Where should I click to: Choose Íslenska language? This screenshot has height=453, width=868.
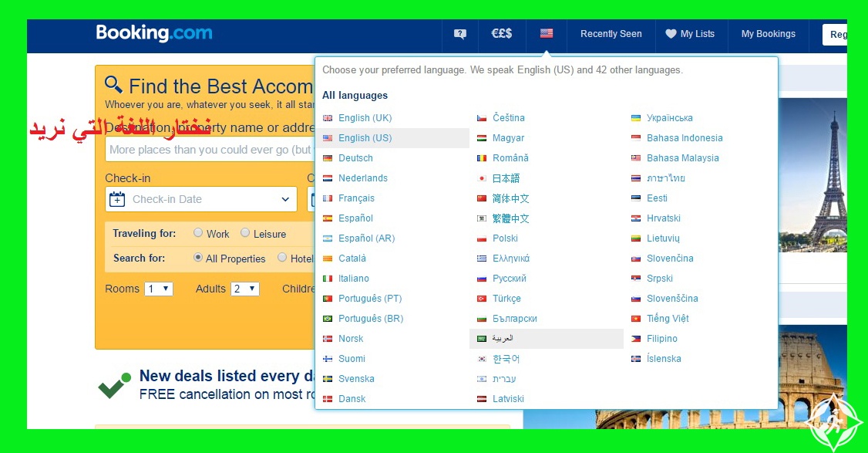tap(664, 359)
